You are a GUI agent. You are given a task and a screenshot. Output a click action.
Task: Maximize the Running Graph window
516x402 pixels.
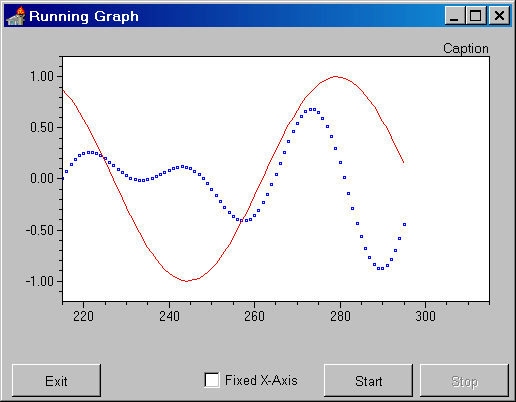pyautogui.click(x=476, y=16)
